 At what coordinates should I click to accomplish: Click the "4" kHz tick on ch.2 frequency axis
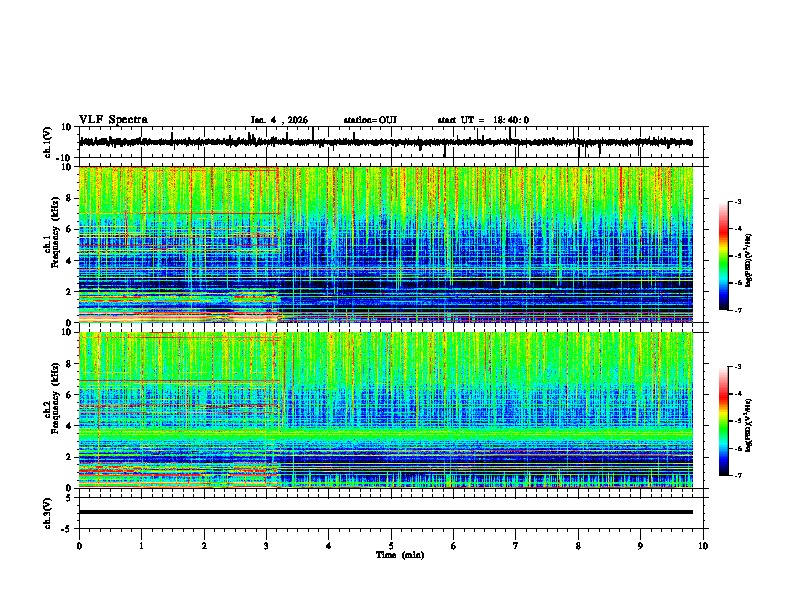71,426
